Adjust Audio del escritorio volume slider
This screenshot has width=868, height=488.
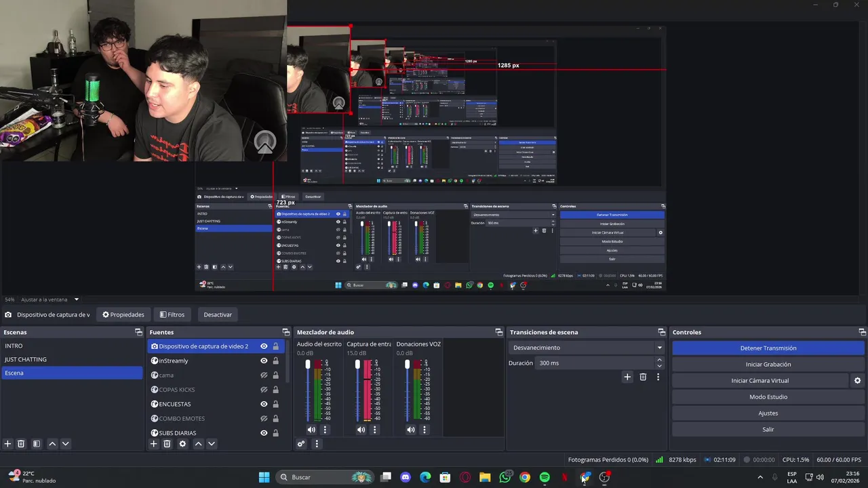308,365
